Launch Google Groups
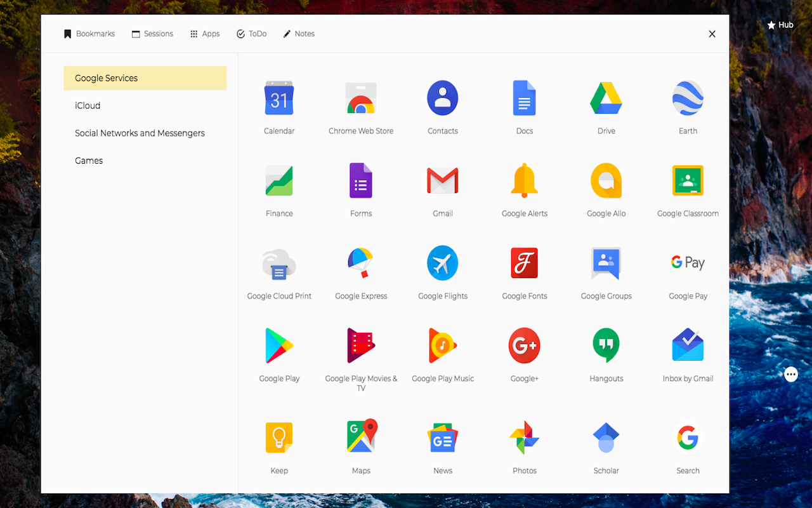Image resolution: width=812 pixels, height=508 pixels. pyautogui.click(x=606, y=264)
